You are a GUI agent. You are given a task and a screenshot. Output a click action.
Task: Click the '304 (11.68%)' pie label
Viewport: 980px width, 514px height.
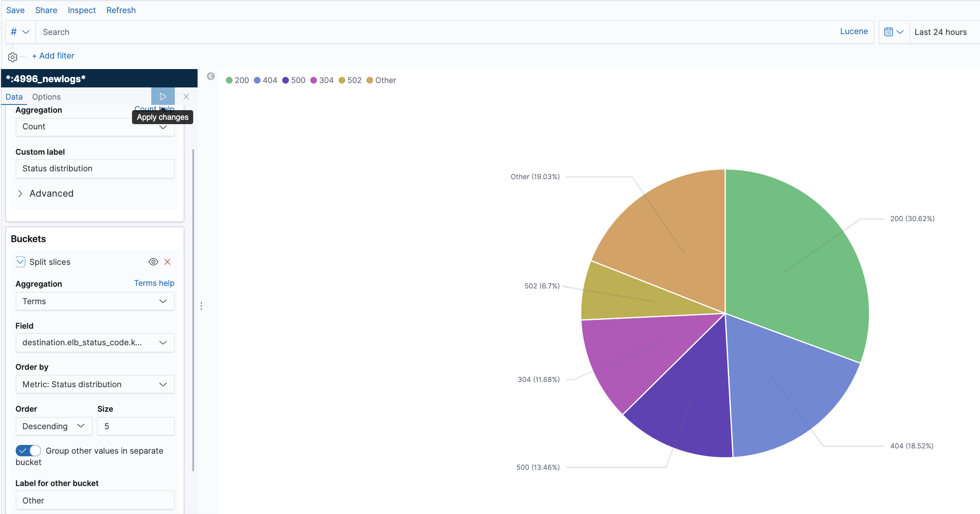pyautogui.click(x=539, y=379)
